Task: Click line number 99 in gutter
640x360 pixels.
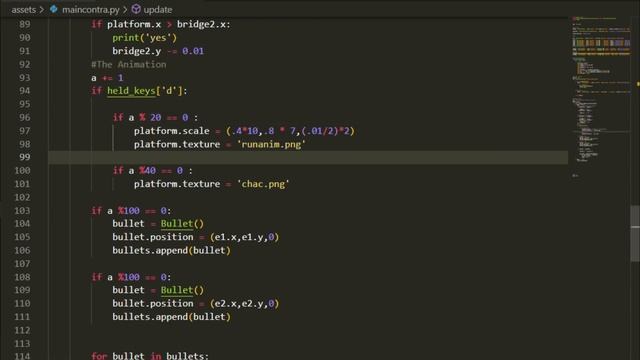Action: pyautogui.click(x=24, y=158)
